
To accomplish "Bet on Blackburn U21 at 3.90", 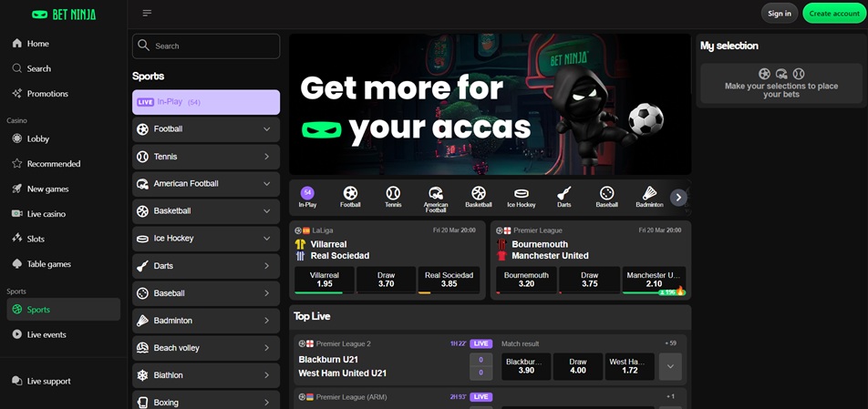I will [526, 366].
